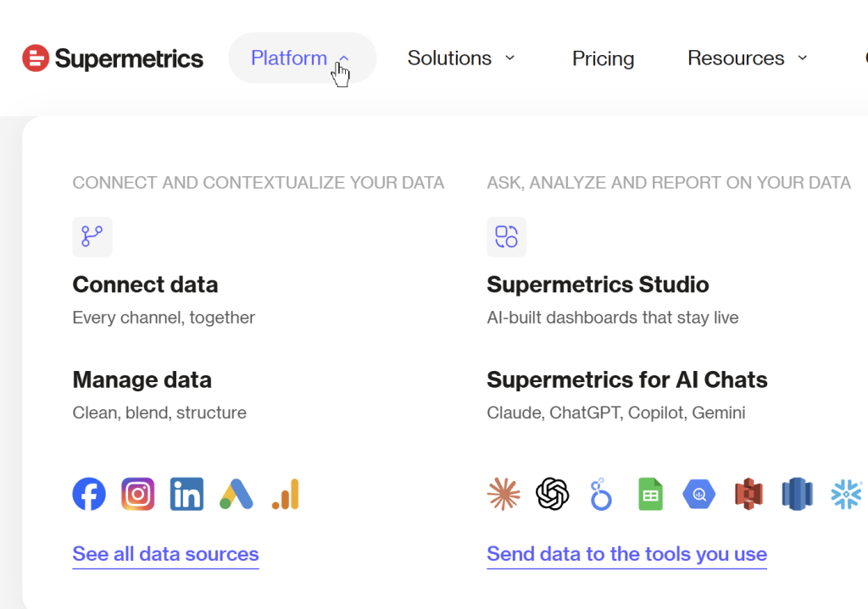This screenshot has width=868, height=609.
Task: Open the Pricing page
Action: (x=603, y=58)
